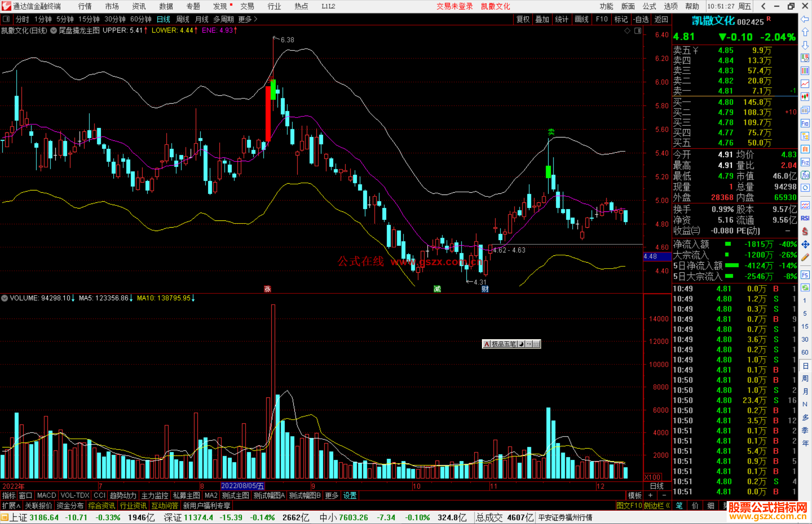Image resolution: width=812 pixels, height=524 pixels.
Task: Open the 更多 indicators list in bottom bar
Action: (332, 495)
